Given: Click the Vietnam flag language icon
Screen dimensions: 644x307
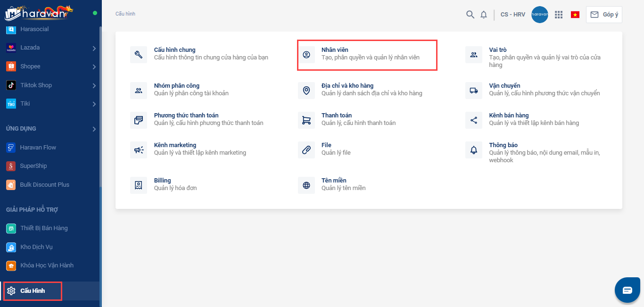Looking at the screenshot, I should (575, 15).
